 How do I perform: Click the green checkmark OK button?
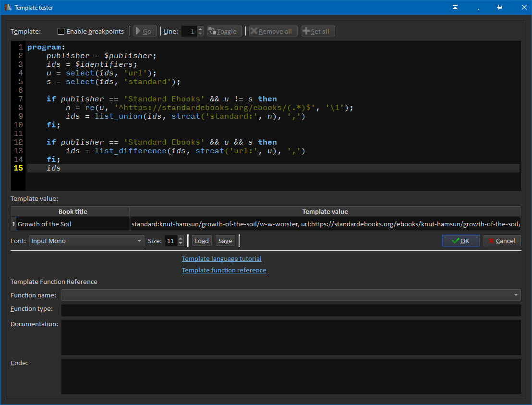(460, 241)
